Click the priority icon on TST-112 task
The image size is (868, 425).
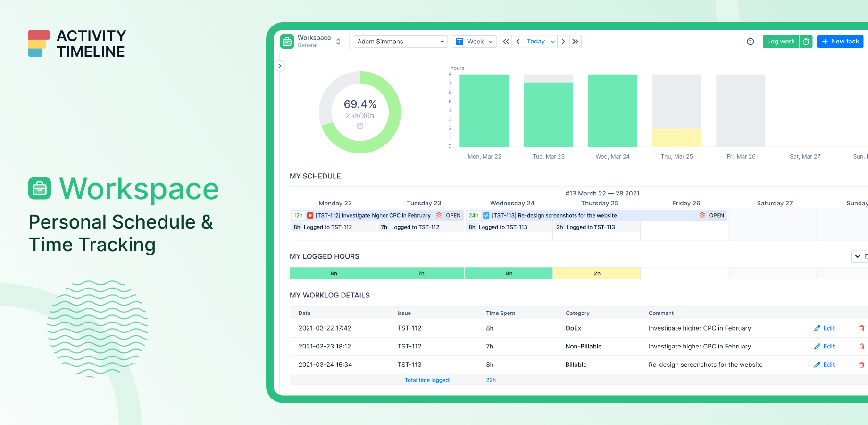tap(439, 215)
